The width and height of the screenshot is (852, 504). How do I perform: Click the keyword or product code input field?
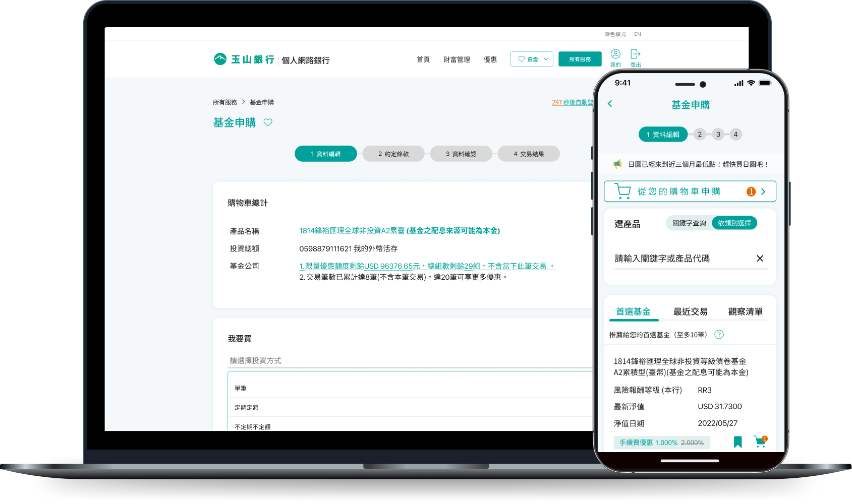pyautogui.click(x=681, y=259)
